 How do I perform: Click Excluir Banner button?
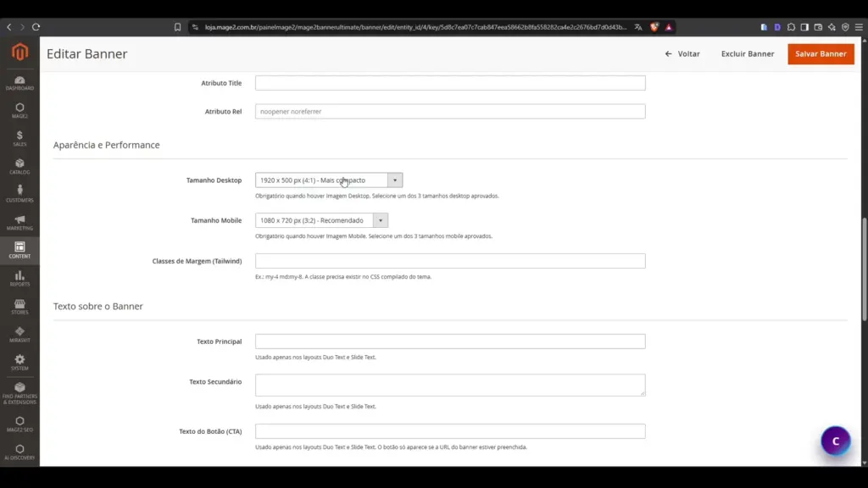tap(748, 53)
